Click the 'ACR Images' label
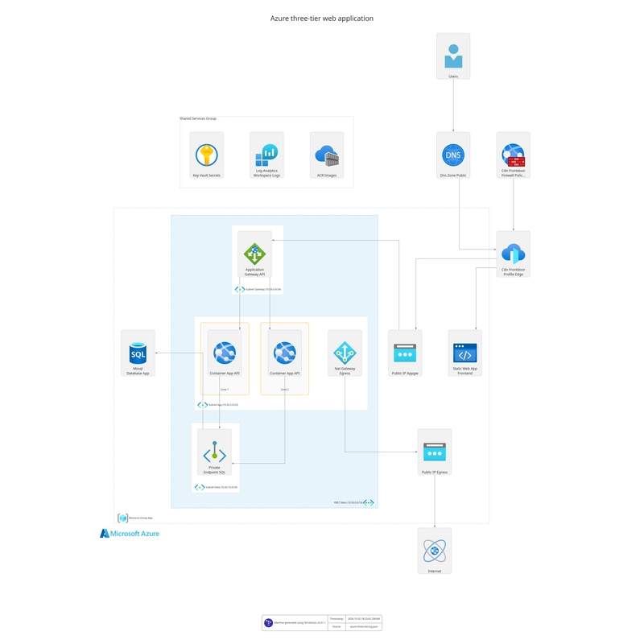The width and height of the screenshot is (644, 644). point(327,175)
